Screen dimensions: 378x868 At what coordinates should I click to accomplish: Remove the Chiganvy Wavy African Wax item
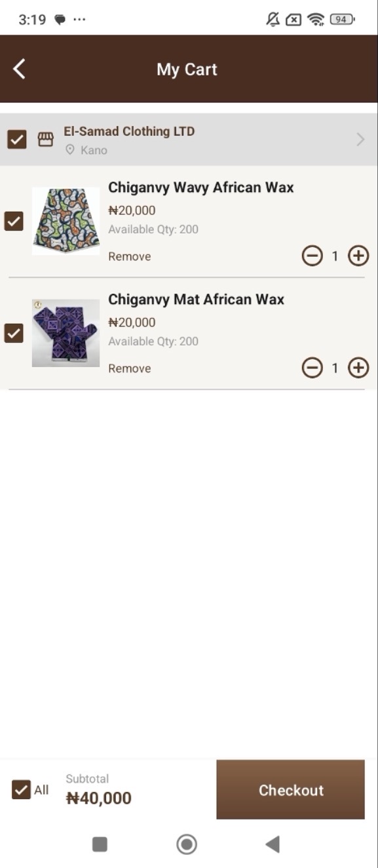coord(130,256)
